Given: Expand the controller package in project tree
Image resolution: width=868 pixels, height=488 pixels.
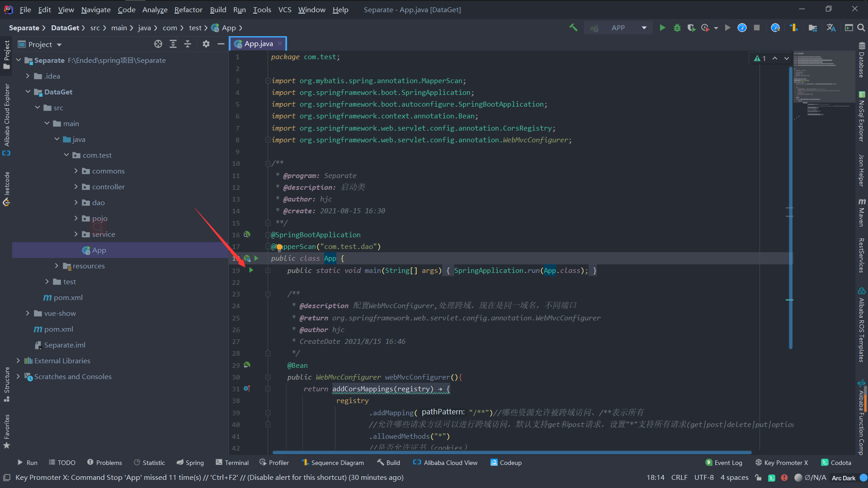Looking at the screenshot, I should pyautogui.click(x=76, y=187).
